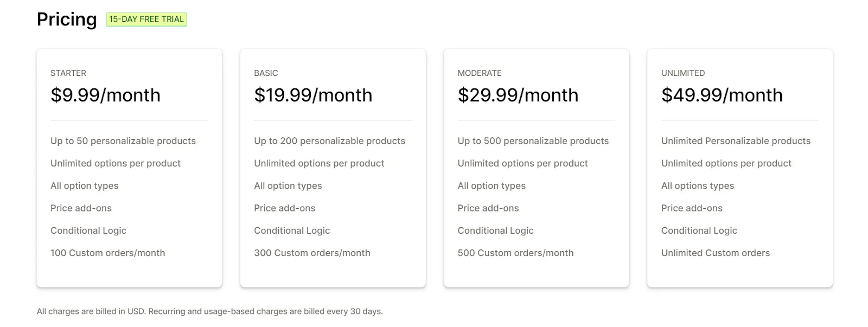Screen dimensions: 868x327
Task: Click Up to 200 personalizable products
Action: click(x=330, y=141)
